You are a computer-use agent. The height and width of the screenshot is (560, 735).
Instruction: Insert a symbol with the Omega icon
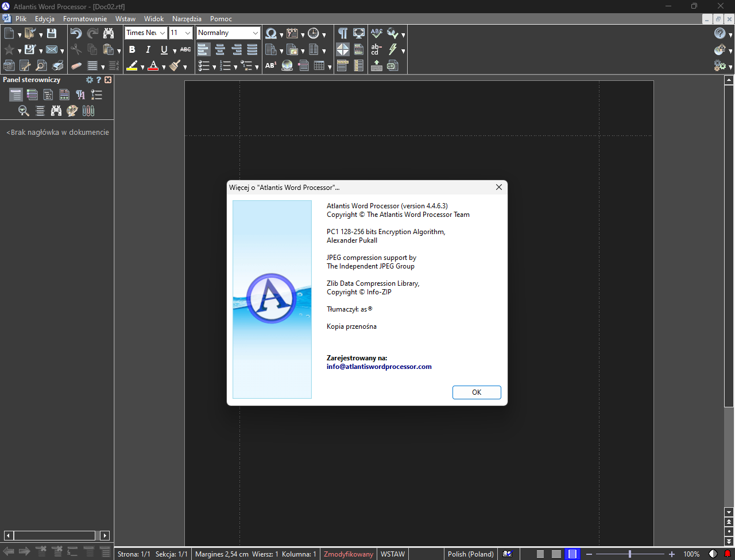point(271,33)
